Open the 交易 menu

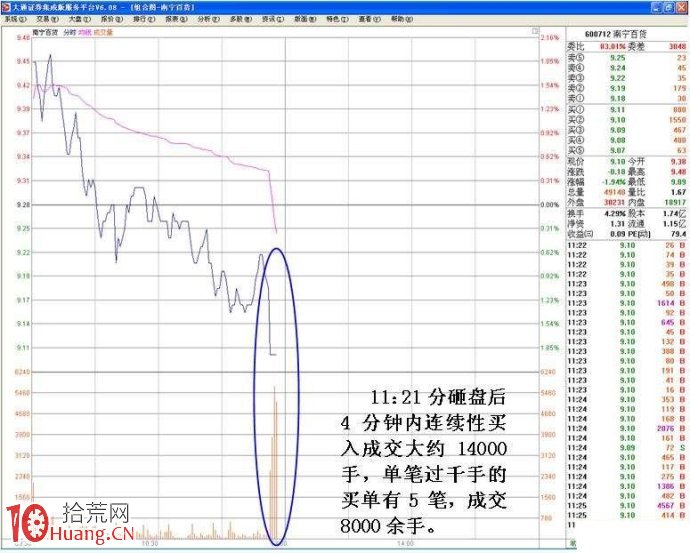coord(47,19)
